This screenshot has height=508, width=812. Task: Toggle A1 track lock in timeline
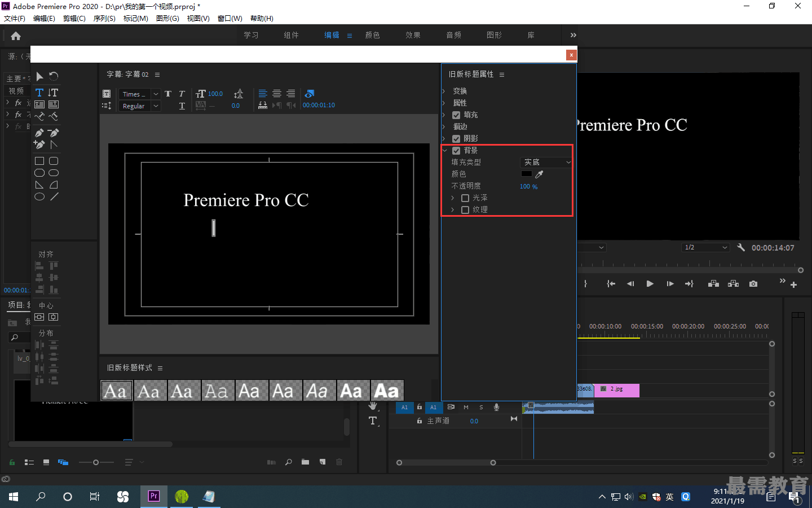[420, 407]
